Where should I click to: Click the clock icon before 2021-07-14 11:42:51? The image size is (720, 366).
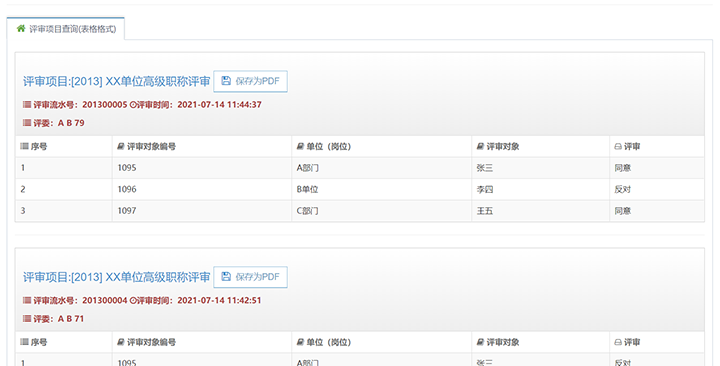(x=133, y=300)
